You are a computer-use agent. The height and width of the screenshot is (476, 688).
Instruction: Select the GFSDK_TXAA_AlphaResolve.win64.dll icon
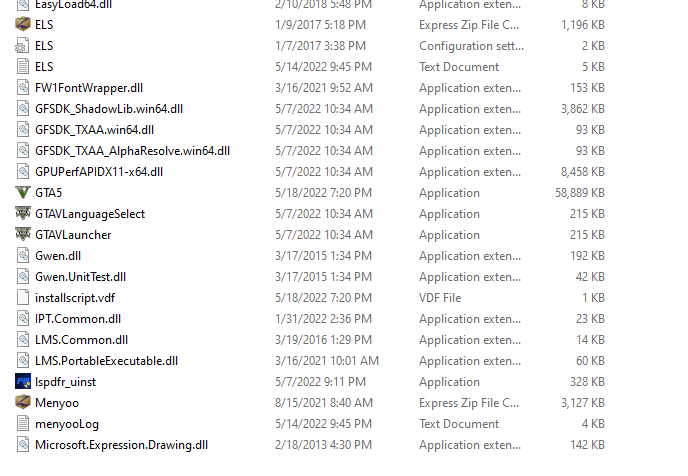[x=23, y=151]
